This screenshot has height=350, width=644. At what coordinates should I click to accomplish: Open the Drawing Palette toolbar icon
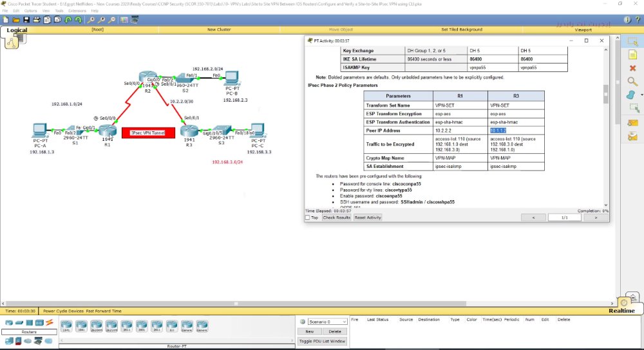pyautogui.click(x=124, y=20)
